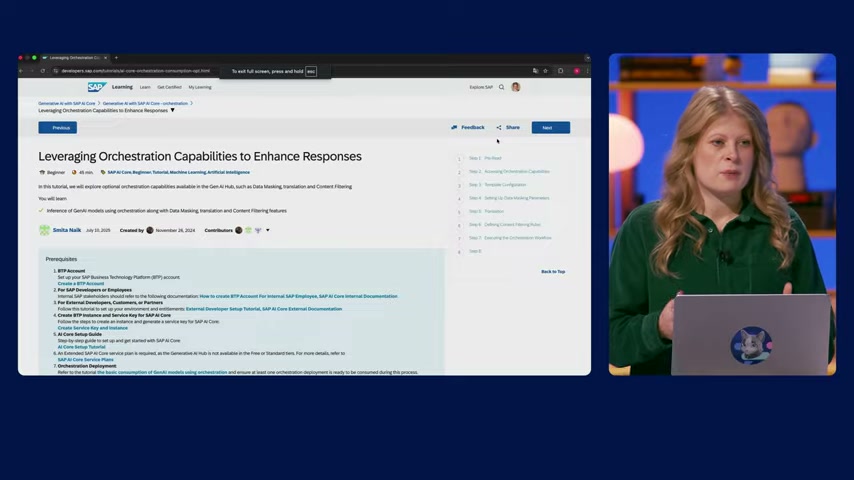The height and width of the screenshot is (480, 854).
Task: Open AI Core Setup Tutorial link
Action: pos(82,347)
